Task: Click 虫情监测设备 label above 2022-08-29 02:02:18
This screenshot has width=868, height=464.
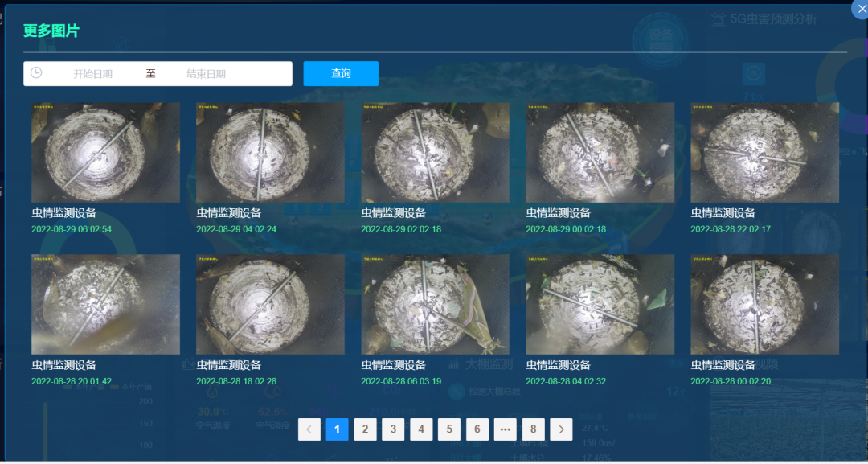Action: coord(394,213)
